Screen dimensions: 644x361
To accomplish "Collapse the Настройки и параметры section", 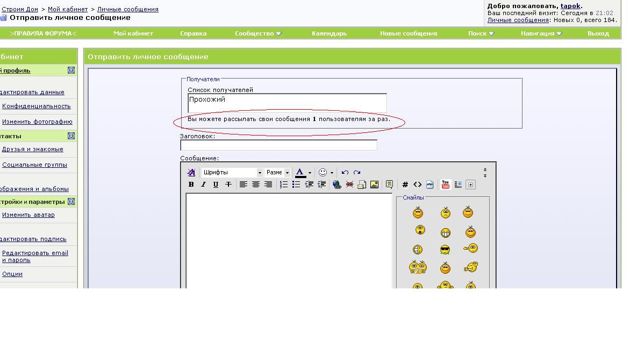I will point(71,201).
